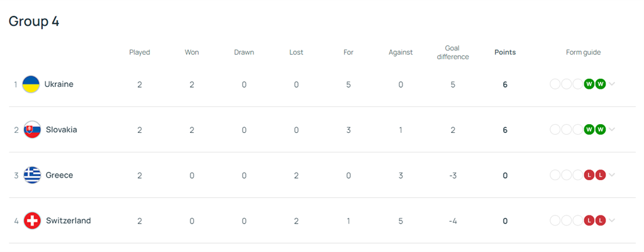644x252 pixels.
Task: Open the Slovakia team link
Action: (x=61, y=130)
